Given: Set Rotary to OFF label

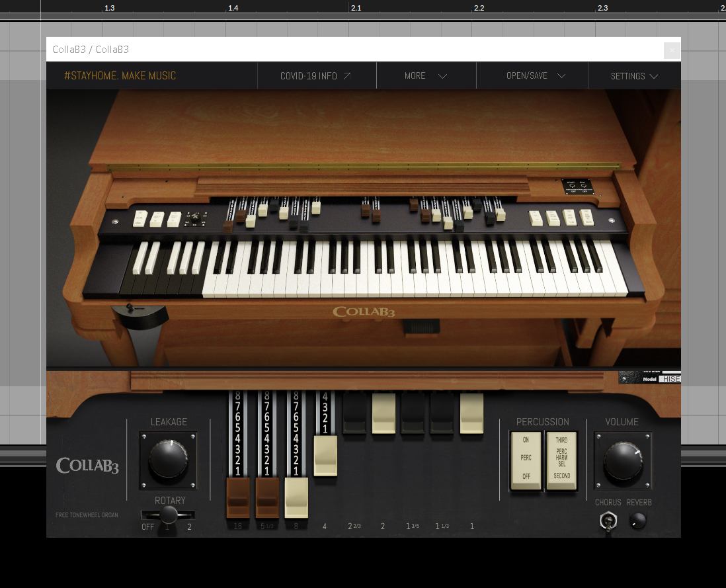Looking at the screenshot, I should point(147,527).
